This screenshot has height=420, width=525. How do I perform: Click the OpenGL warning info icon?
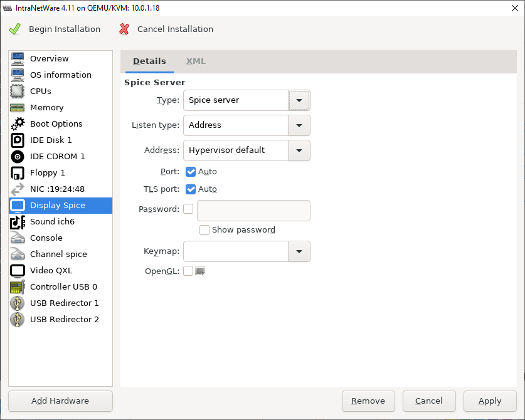point(200,271)
